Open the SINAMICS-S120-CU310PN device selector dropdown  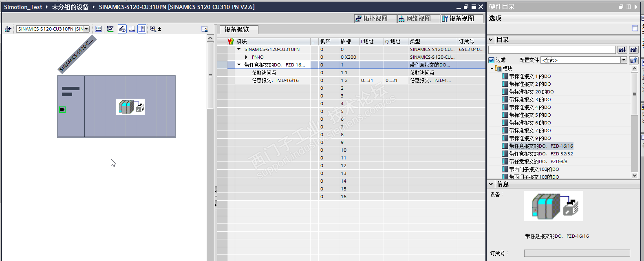tap(86, 29)
